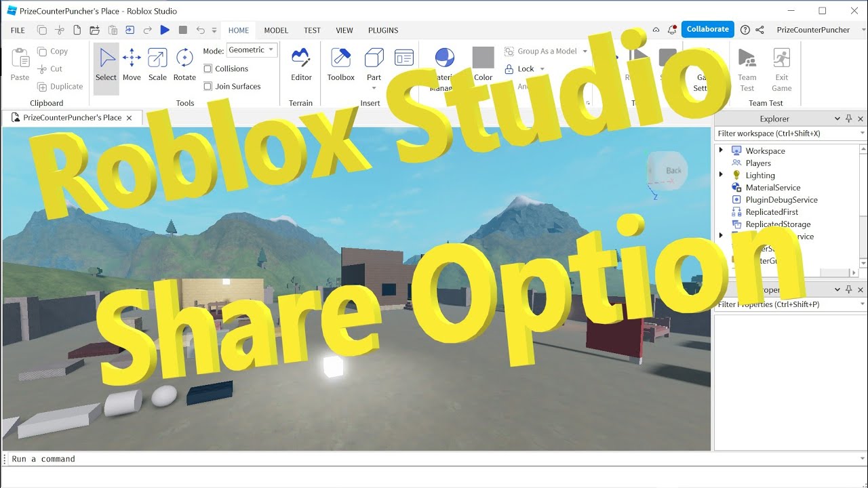
Task: Enable the Collisions checkbox
Action: pyautogui.click(x=208, y=68)
